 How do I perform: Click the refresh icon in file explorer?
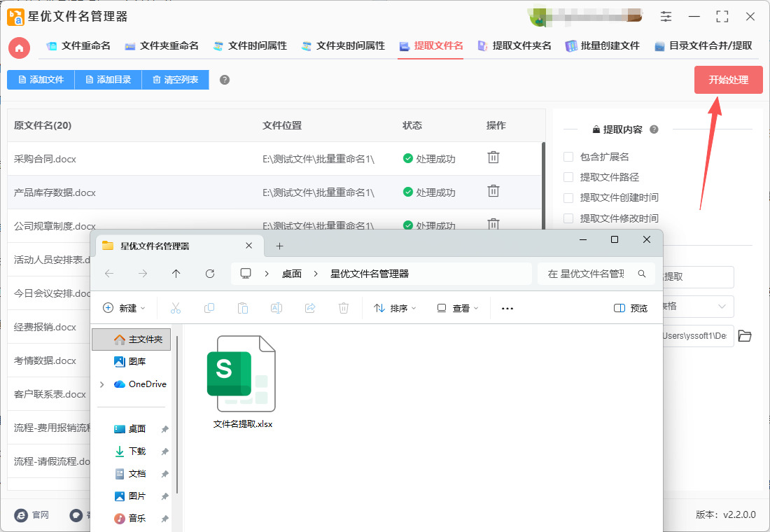click(x=210, y=274)
